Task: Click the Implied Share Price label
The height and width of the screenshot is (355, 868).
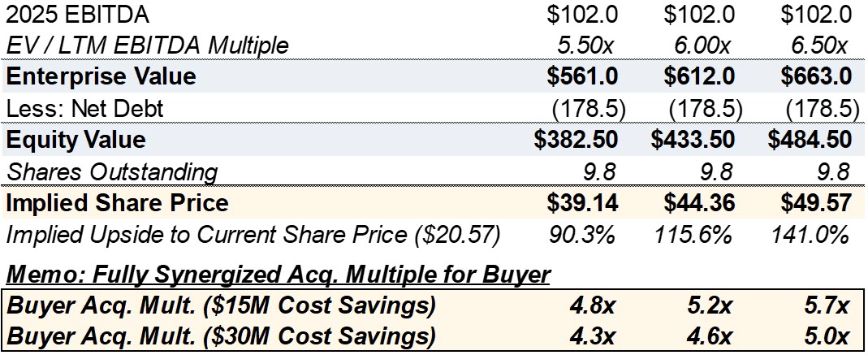Action: 118,203
